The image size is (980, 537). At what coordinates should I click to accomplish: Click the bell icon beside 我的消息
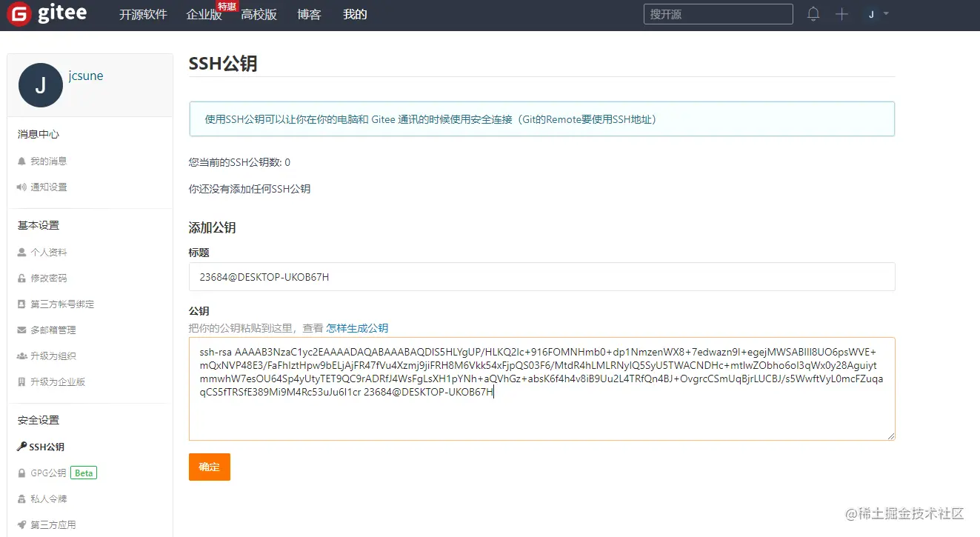click(x=21, y=161)
